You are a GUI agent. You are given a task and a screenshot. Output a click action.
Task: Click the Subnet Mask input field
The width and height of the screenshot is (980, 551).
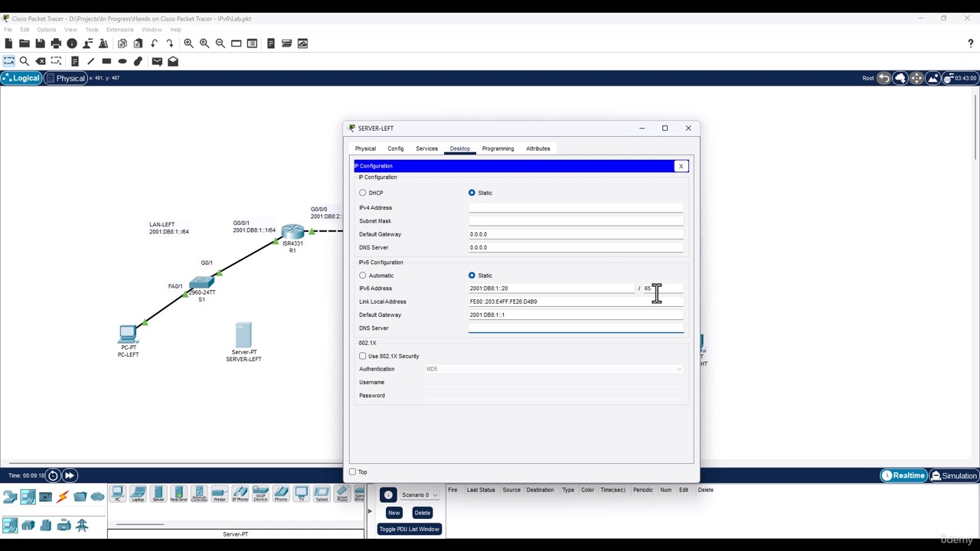(x=576, y=220)
